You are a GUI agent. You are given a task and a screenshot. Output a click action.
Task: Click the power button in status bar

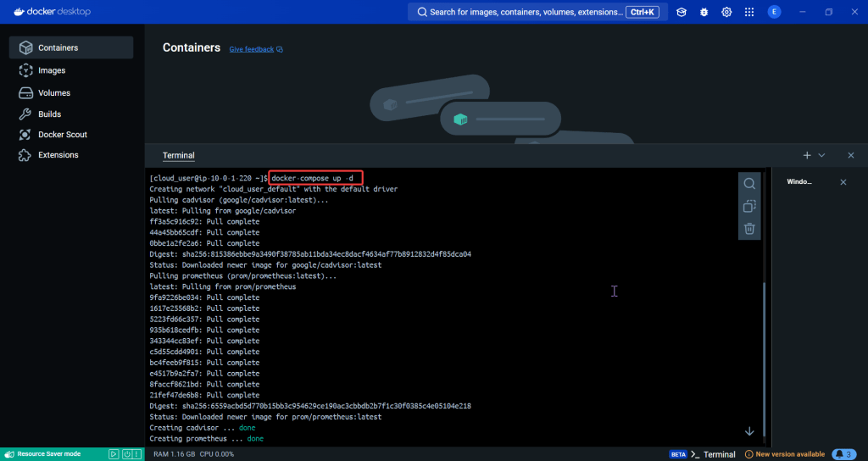pos(126,454)
